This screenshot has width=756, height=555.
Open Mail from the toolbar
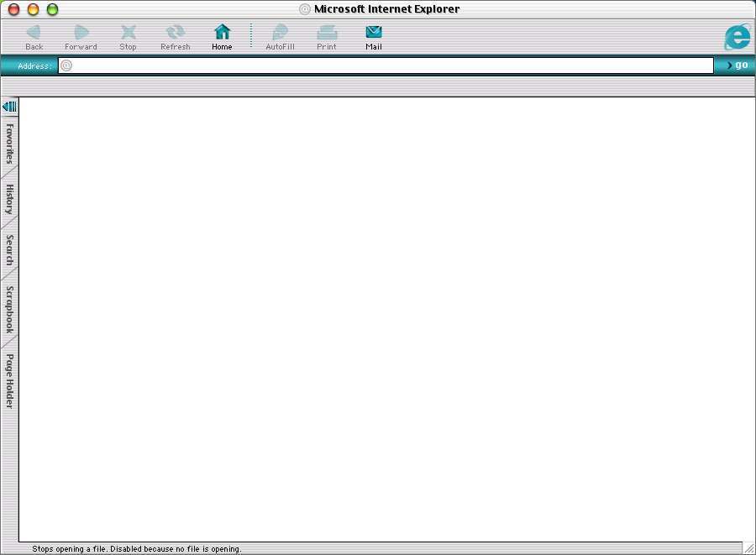pos(374,37)
